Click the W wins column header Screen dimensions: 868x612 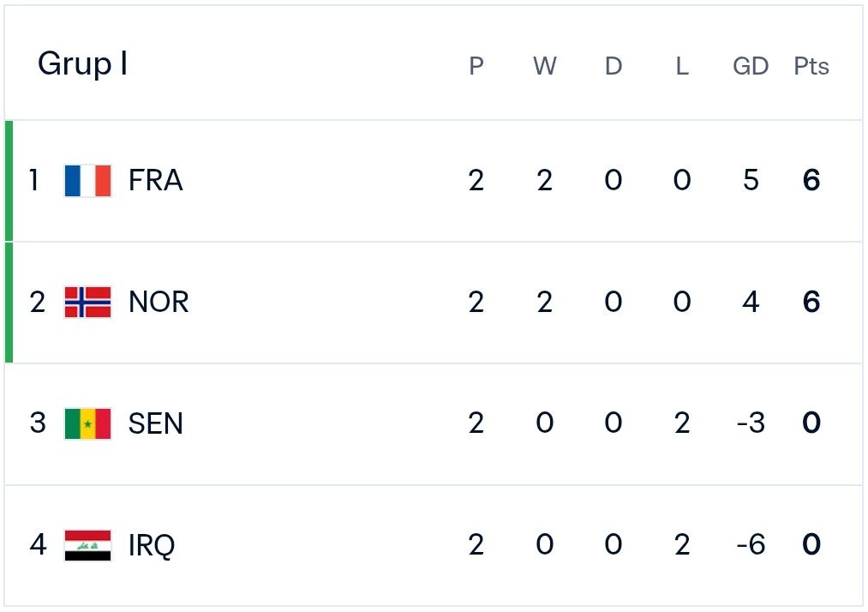(x=545, y=67)
